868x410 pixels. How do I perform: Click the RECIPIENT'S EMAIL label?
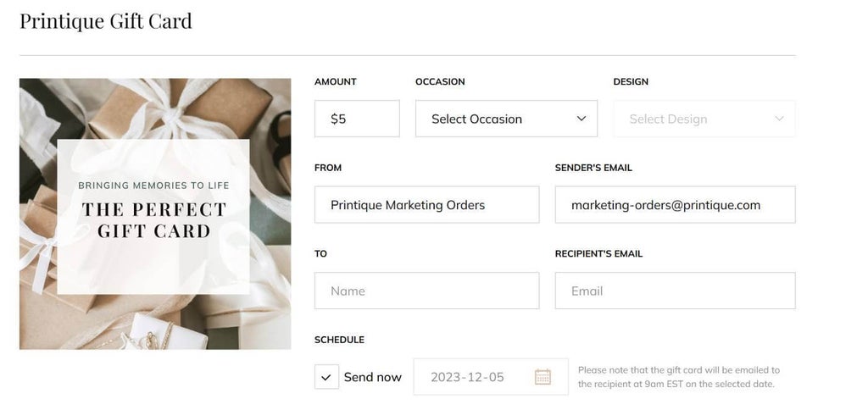[598, 253]
